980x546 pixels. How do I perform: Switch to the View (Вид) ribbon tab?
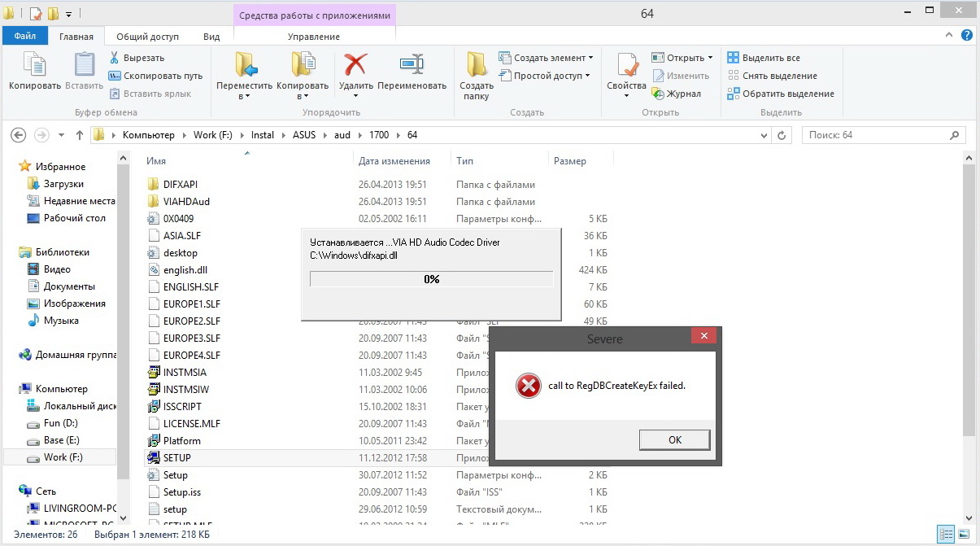[x=211, y=37]
